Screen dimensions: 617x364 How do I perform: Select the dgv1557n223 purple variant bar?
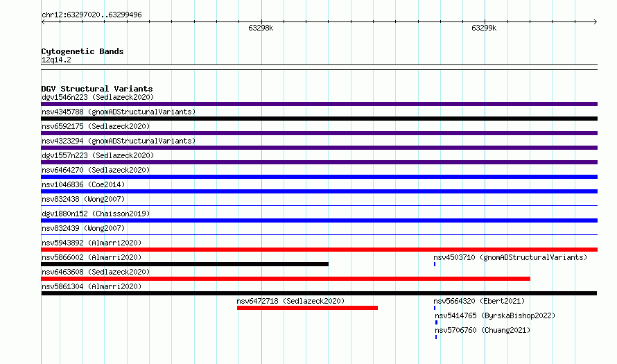coord(319,162)
